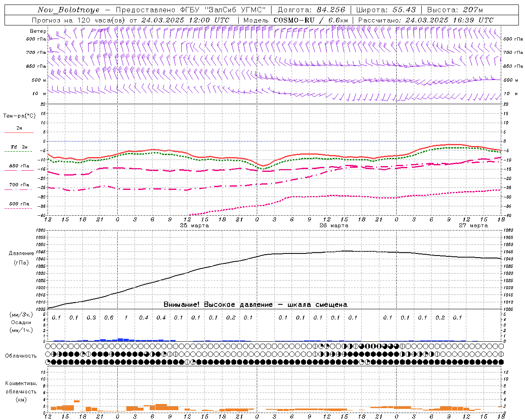The width and height of the screenshot is (525, 420).
Task: Click the (гПа) unit label under Давление
Action: [21, 263]
